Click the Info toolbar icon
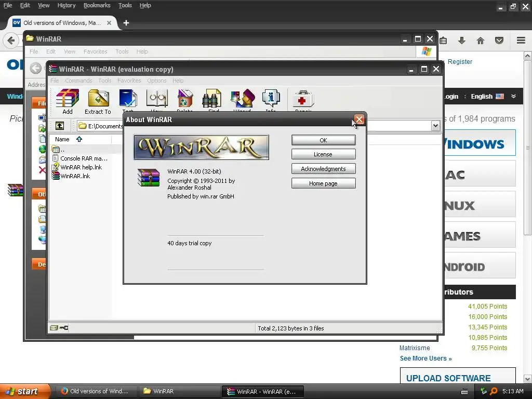 (271, 98)
